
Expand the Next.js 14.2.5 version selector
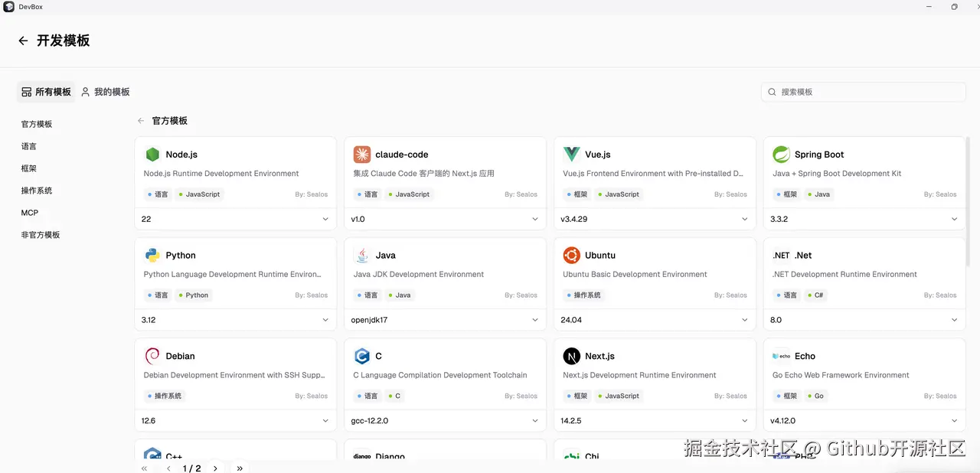pyautogui.click(x=655, y=421)
